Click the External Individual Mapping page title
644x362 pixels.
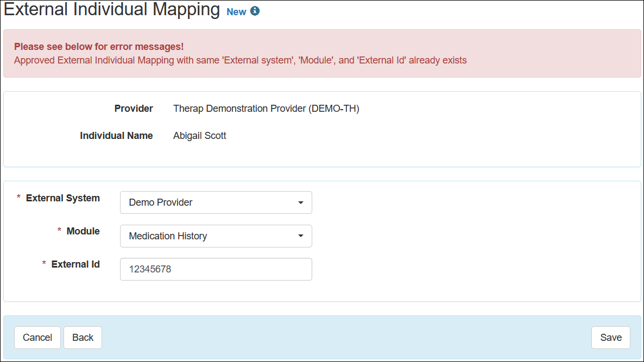112,10
